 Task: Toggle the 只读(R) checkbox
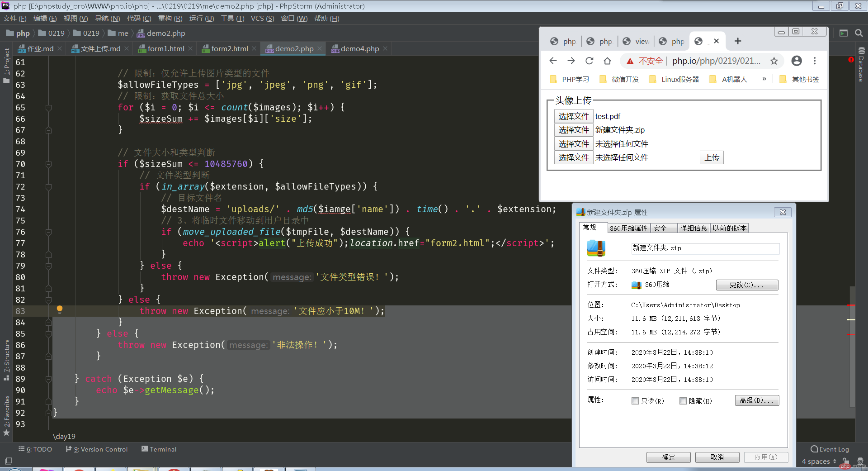tap(635, 401)
